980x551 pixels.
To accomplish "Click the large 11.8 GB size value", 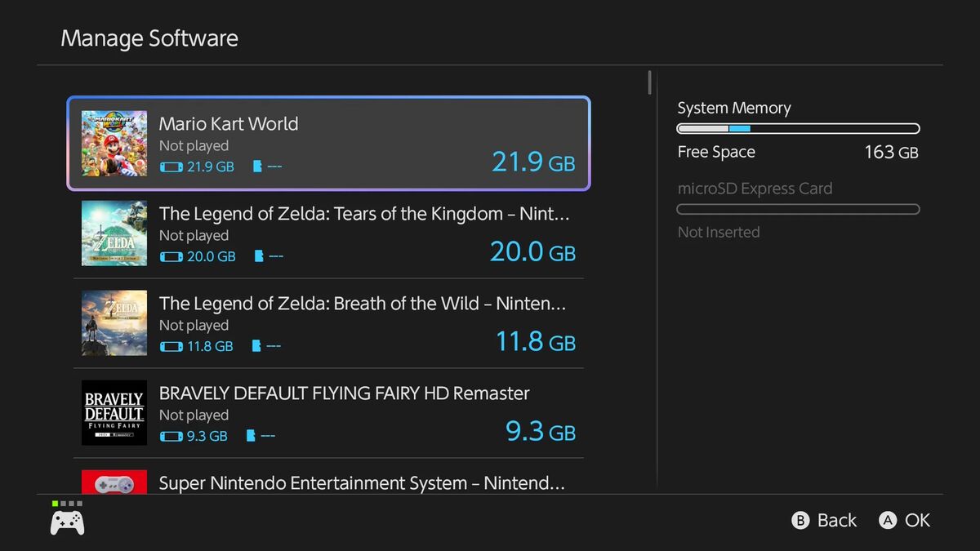I will coord(536,341).
